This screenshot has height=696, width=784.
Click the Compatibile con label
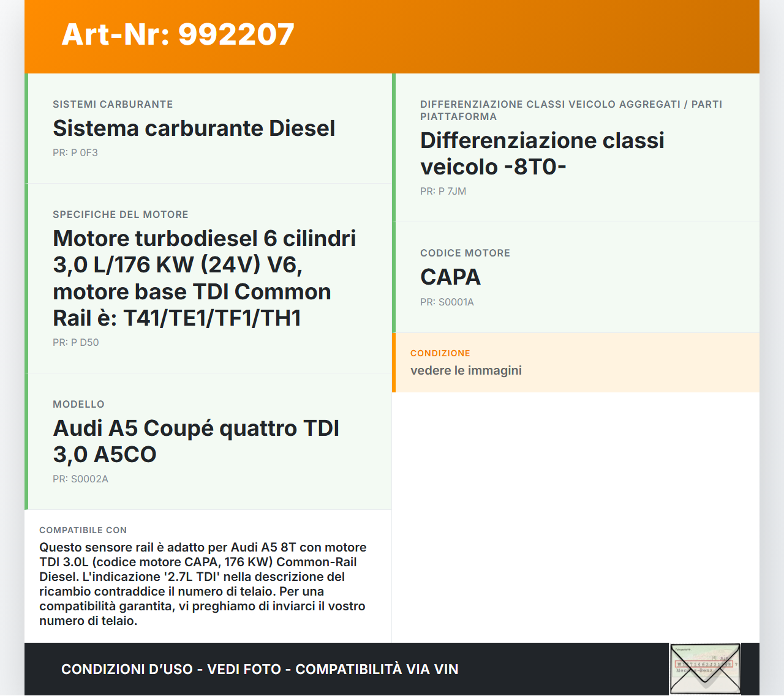(x=83, y=531)
